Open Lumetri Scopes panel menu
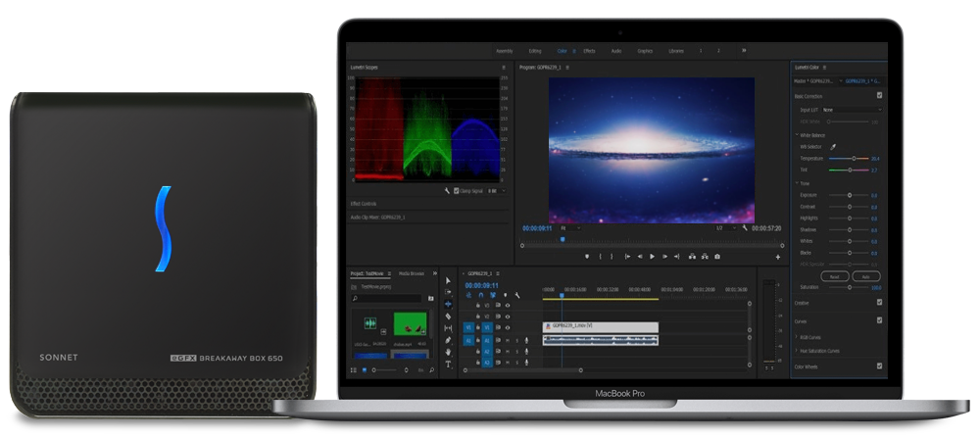980x439 pixels. coord(503,67)
